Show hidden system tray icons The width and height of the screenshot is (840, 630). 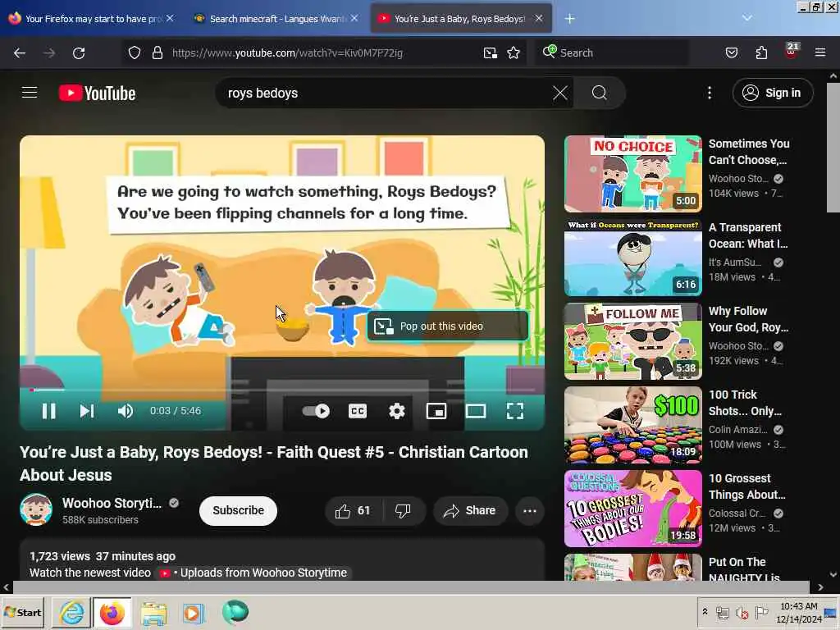click(705, 612)
